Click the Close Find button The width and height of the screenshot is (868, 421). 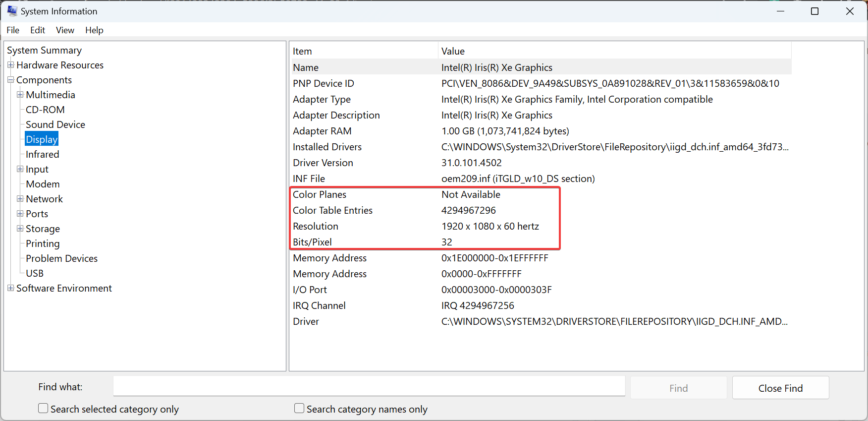click(x=780, y=388)
